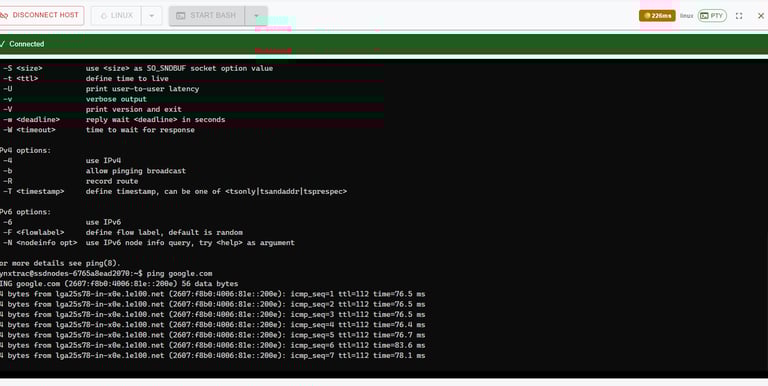Screen dimensions: 768x386
Task: Click the 'IPv6 options:' heading
Action: pos(25,212)
